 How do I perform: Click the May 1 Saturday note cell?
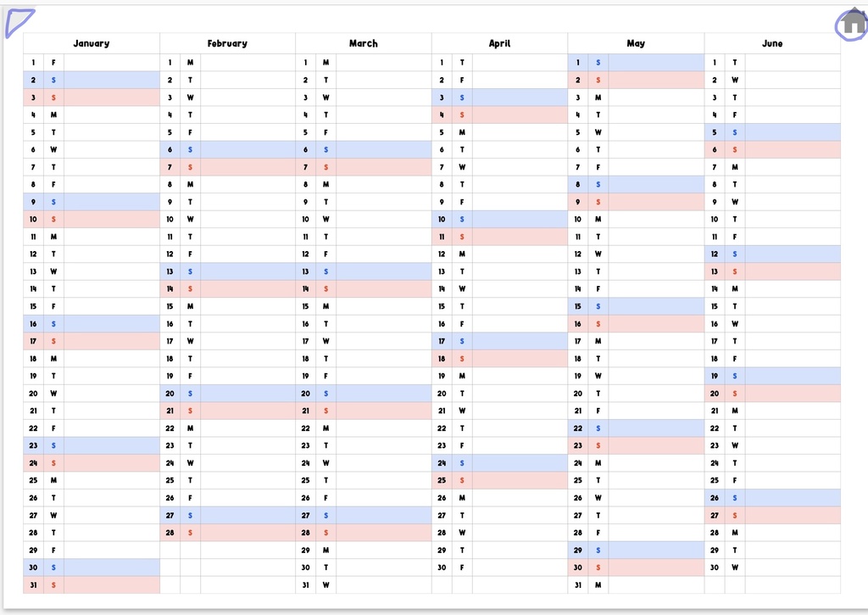tap(656, 62)
